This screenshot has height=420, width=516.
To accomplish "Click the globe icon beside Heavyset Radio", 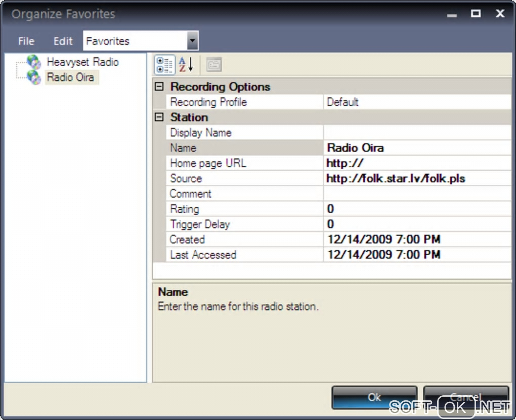I will click(34, 62).
